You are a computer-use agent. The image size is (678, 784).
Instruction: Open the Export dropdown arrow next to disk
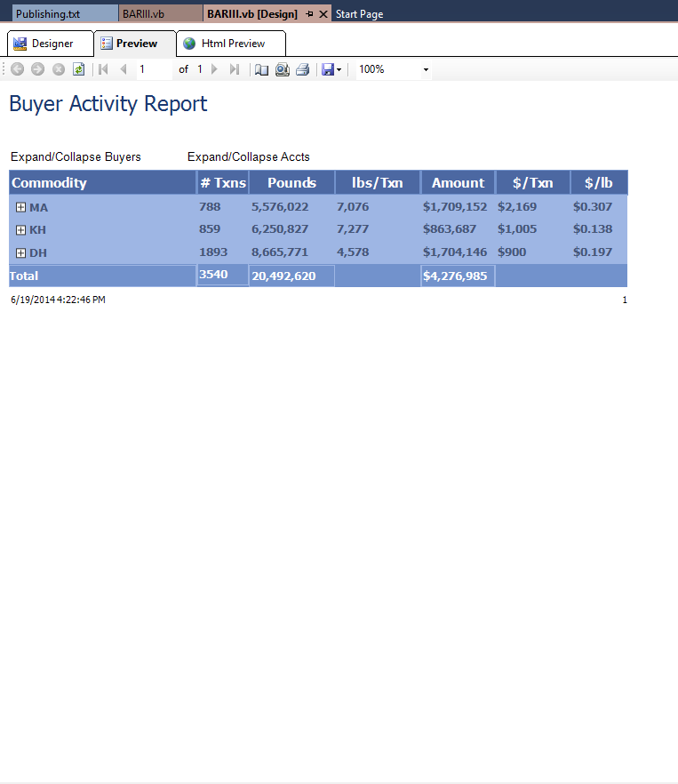(x=339, y=70)
